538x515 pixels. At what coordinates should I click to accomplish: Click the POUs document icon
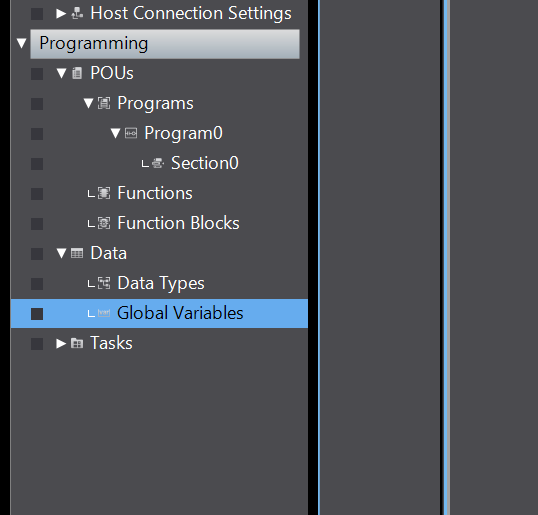(x=77, y=73)
